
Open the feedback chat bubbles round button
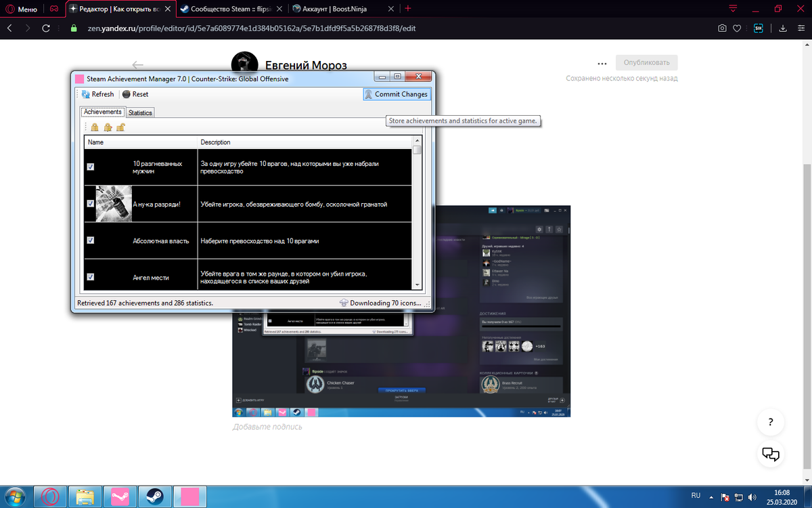point(771,454)
